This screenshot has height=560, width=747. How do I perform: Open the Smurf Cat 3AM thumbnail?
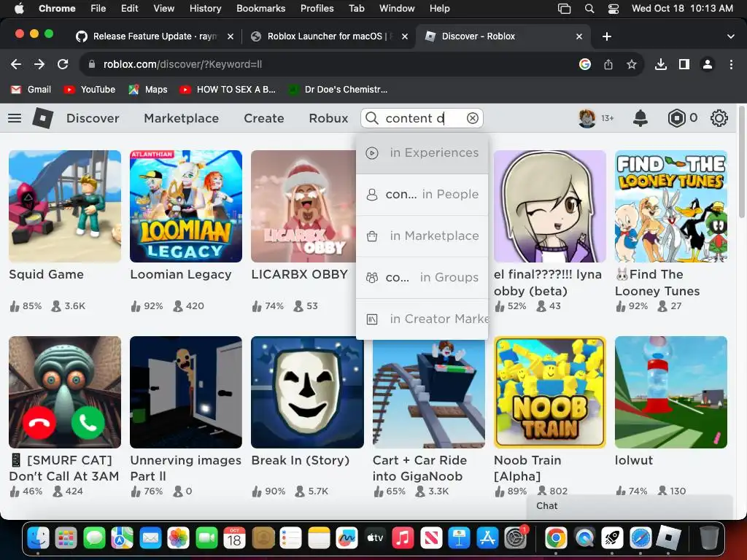click(65, 392)
